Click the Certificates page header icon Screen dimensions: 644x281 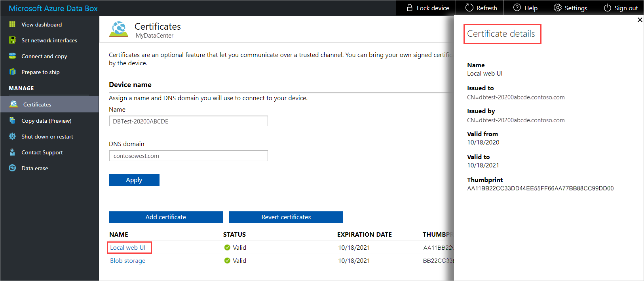point(119,30)
